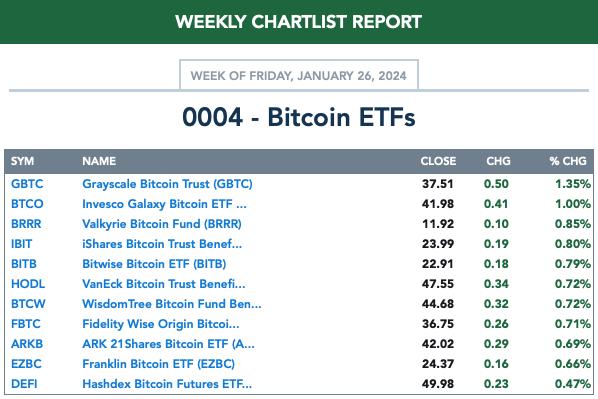The height and width of the screenshot is (399, 598).
Task: Click the IBIT ticker symbol
Action: 21,244
